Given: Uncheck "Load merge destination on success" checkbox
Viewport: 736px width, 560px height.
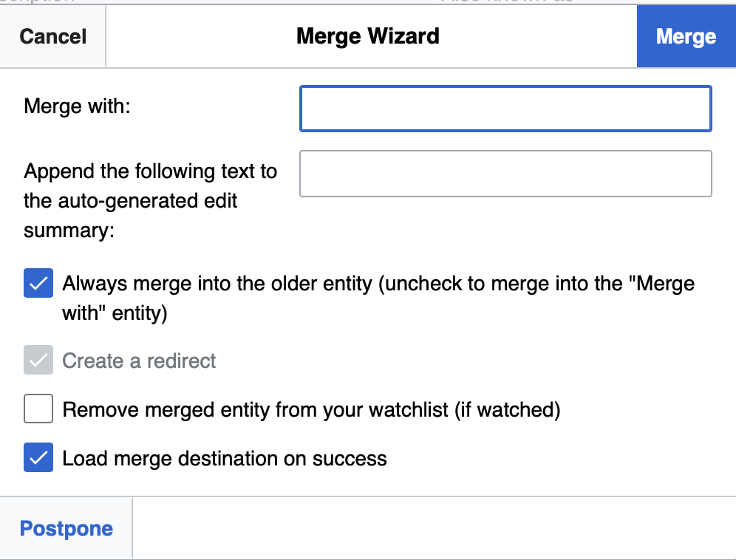Looking at the screenshot, I should click(x=38, y=458).
